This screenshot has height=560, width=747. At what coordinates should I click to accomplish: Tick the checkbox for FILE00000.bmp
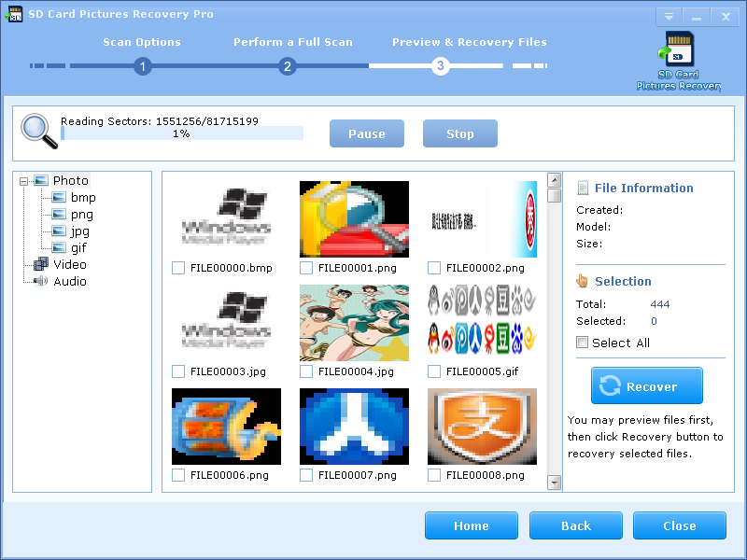pyautogui.click(x=178, y=268)
